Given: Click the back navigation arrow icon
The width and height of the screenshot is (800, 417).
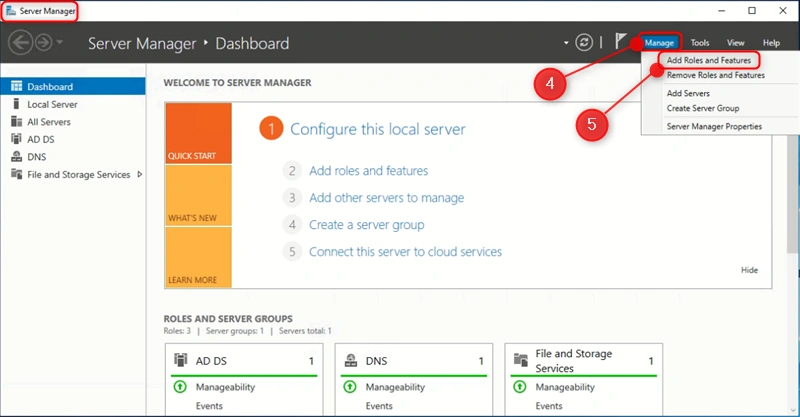Looking at the screenshot, I should coord(20,42).
